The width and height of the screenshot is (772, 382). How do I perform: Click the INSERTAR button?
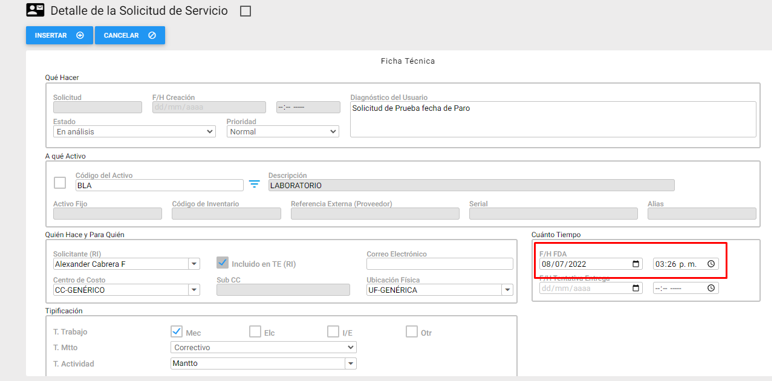[59, 35]
